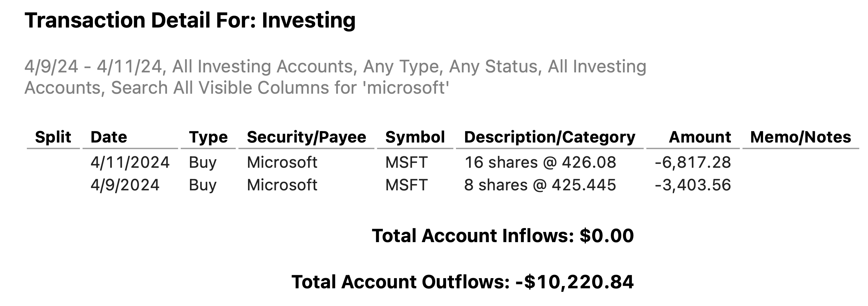Click the Date column header
Screen dimensions: 868x306
point(109,137)
